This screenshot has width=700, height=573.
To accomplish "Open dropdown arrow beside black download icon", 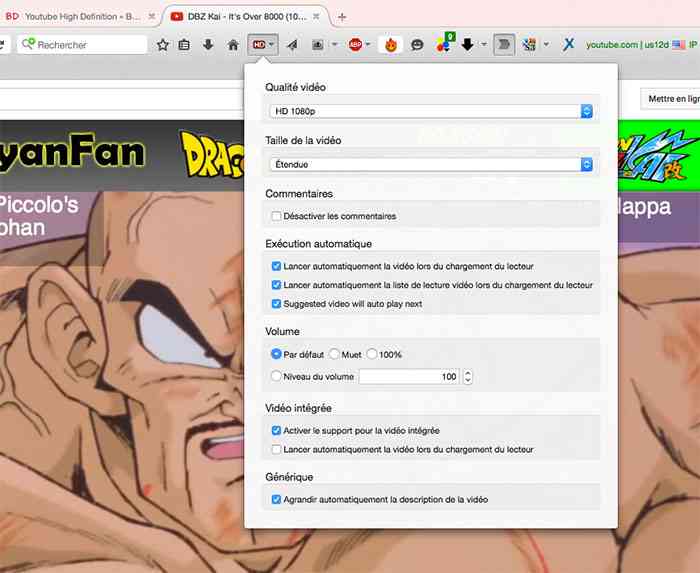I will (484, 45).
